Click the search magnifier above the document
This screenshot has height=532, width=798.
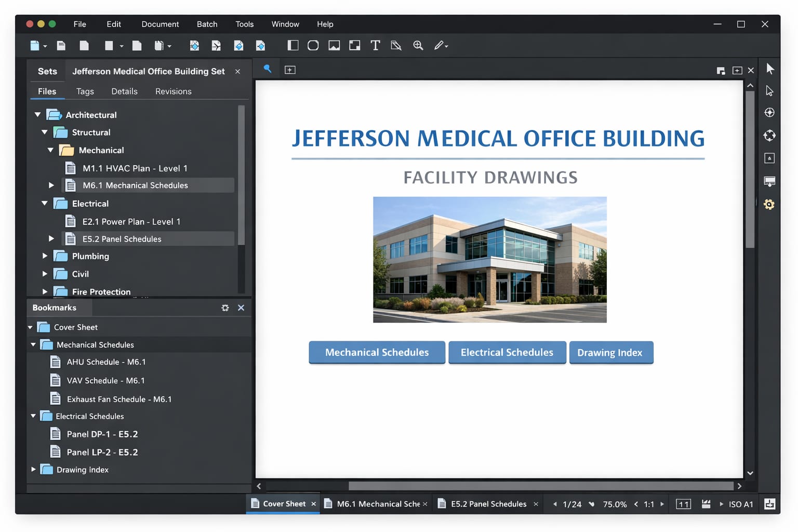tap(267, 69)
